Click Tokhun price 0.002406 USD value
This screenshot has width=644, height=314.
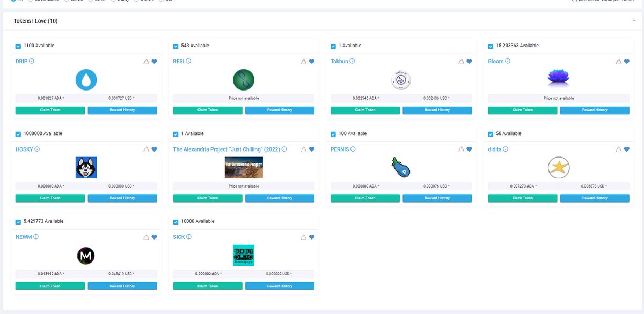(x=437, y=99)
